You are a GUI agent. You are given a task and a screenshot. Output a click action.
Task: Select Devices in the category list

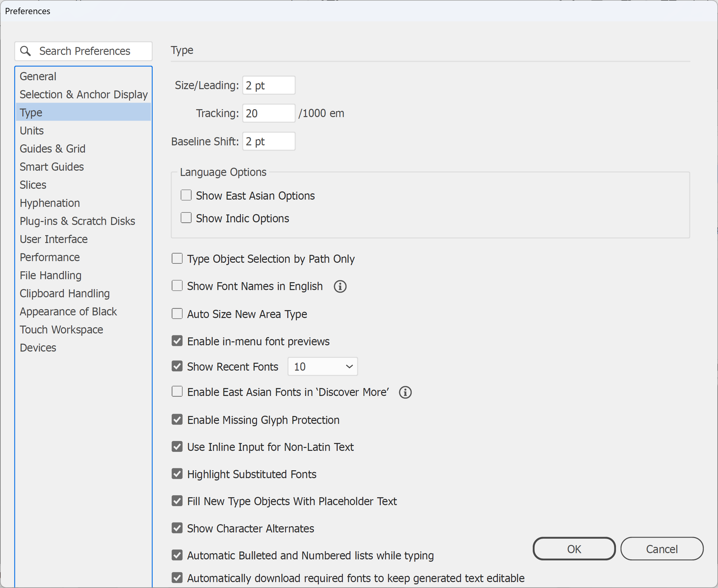pos(83,348)
